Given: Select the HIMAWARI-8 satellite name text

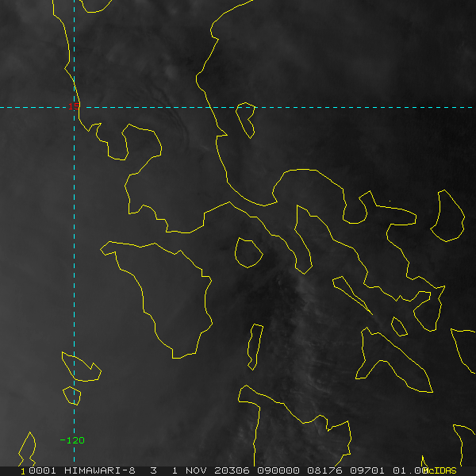Looking at the screenshot, I should pos(100,470).
